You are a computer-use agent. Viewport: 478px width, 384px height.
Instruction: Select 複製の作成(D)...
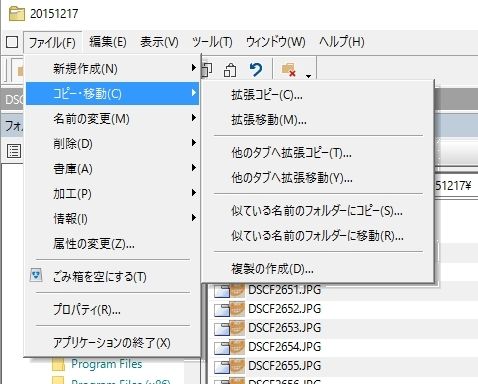click(318, 269)
